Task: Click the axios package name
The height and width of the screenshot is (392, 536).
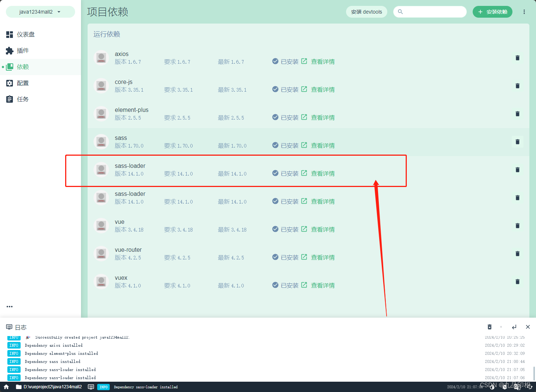Action: (121, 54)
